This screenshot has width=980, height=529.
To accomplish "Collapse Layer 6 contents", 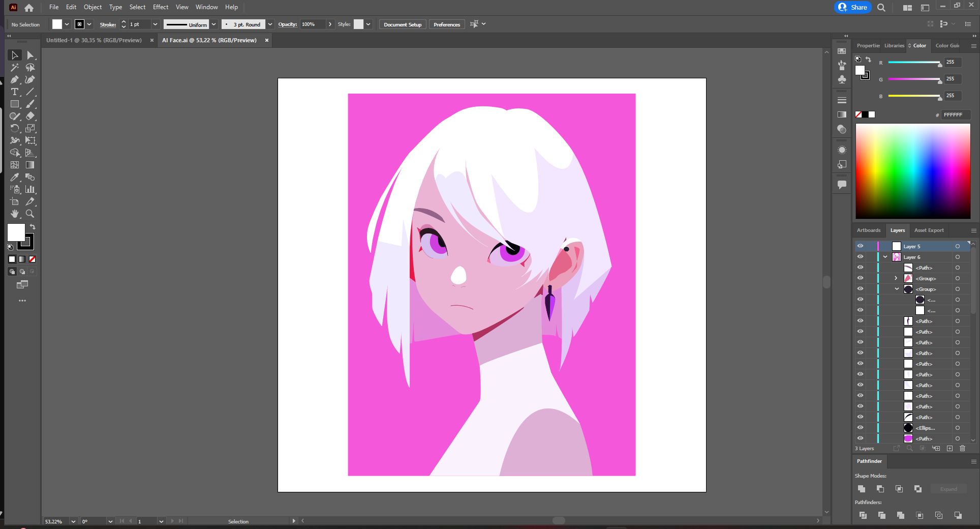I will click(885, 257).
